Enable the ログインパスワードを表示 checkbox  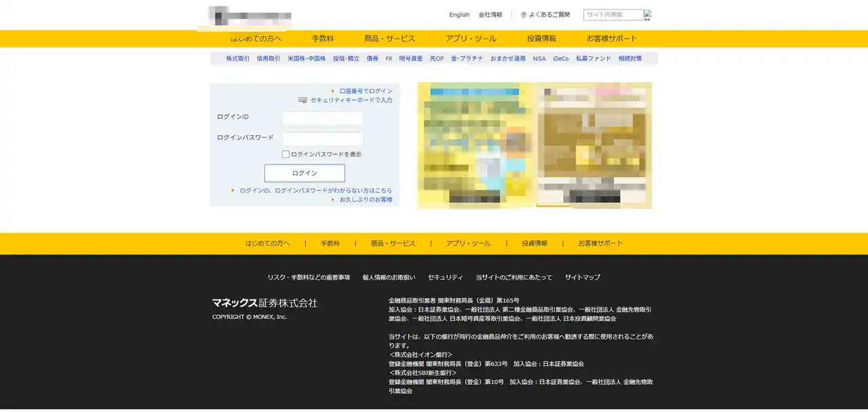tap(285, 153)
